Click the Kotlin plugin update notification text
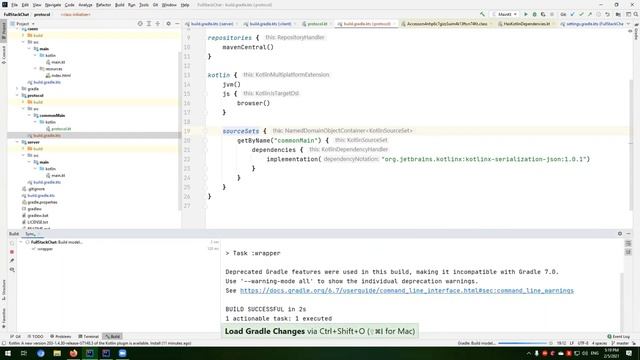The image size is (640, 360). 100,343
